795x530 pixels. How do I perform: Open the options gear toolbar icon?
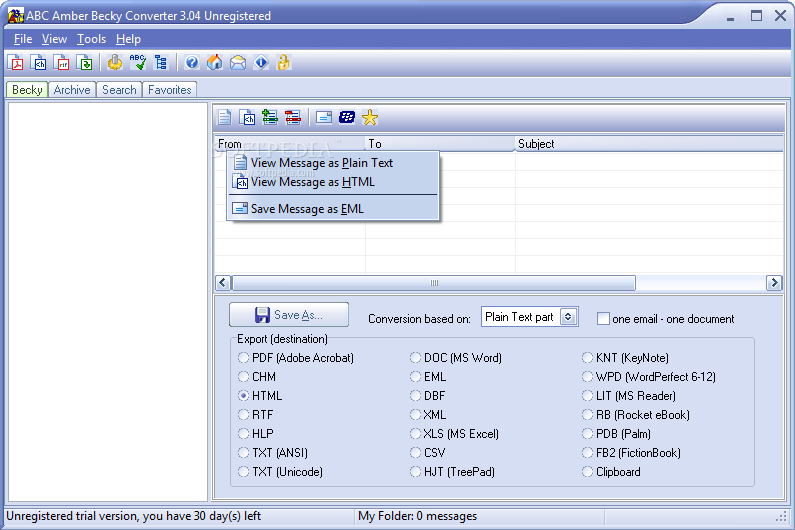(x=115, y=62)
